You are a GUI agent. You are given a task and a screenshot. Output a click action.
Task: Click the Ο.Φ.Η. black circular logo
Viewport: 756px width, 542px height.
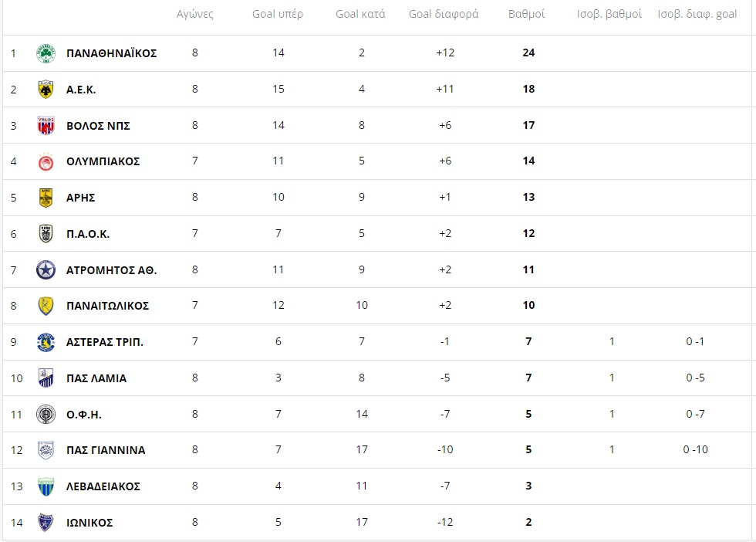46,414
